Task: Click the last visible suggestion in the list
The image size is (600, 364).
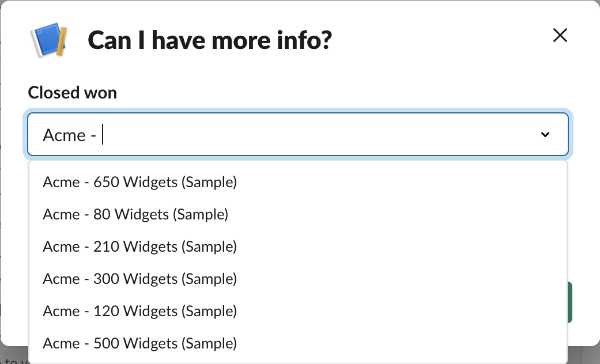Action: pyautogui.click(x=139, y=343)
